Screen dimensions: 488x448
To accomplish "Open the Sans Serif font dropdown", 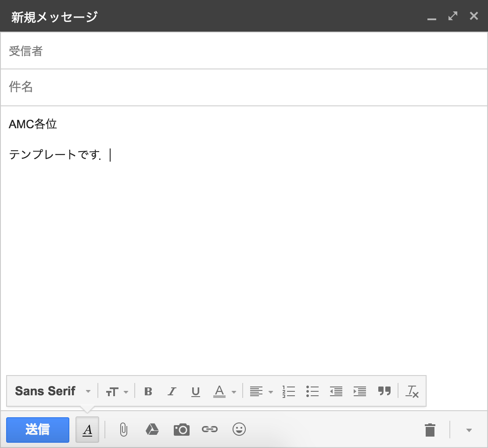I will [53, 391].
